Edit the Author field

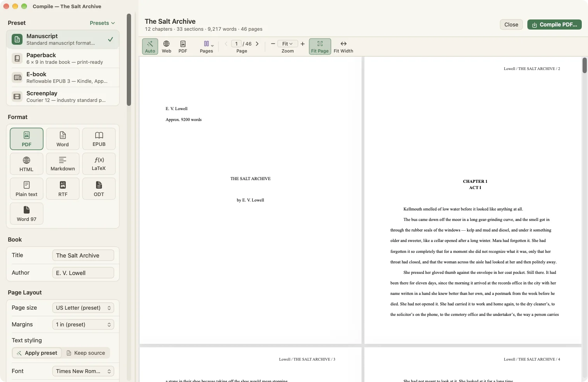[x=83, y=273]
